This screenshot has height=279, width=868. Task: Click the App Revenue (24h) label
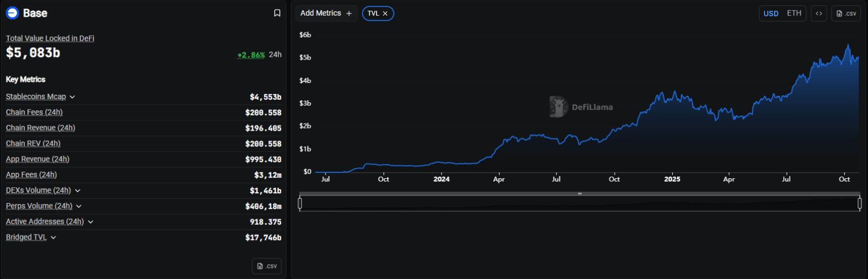point(37,159)
